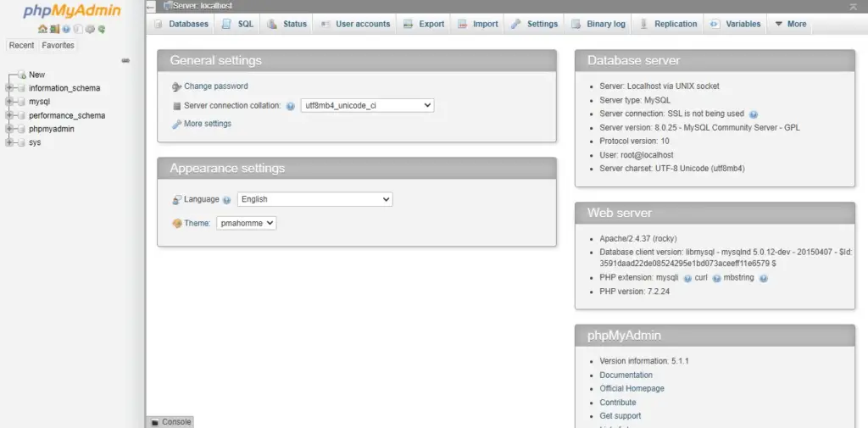Switch to the Databases tab
The width and height of the screenshot is (868, 428).
(181, 24)
